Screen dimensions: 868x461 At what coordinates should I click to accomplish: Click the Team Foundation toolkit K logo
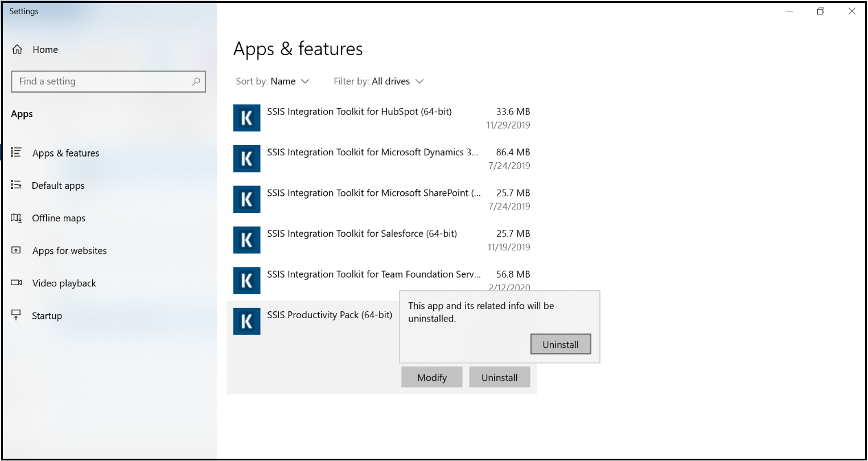[x=247, y=281]
